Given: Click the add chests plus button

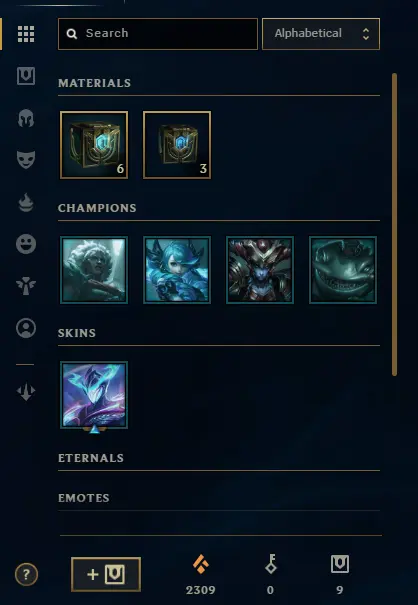Looking at the screenshot, I should [106, 575].
